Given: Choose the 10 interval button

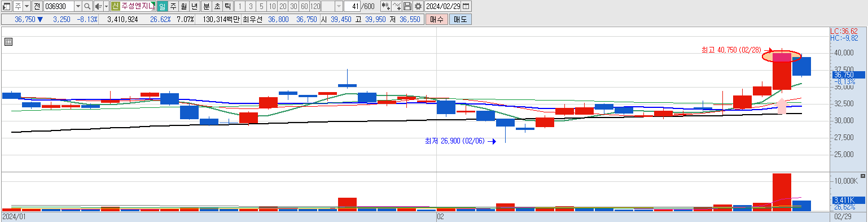Looking at the screenshot, I should click(272, 7).
